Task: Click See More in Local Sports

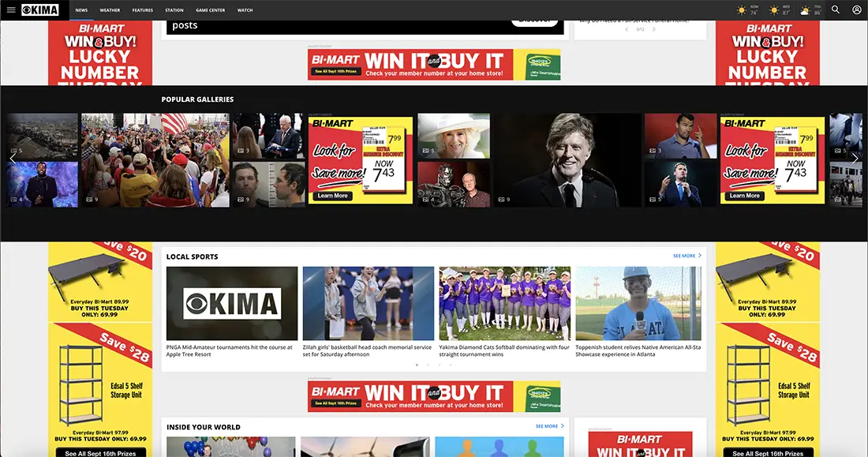Action: tap(687, 256)
